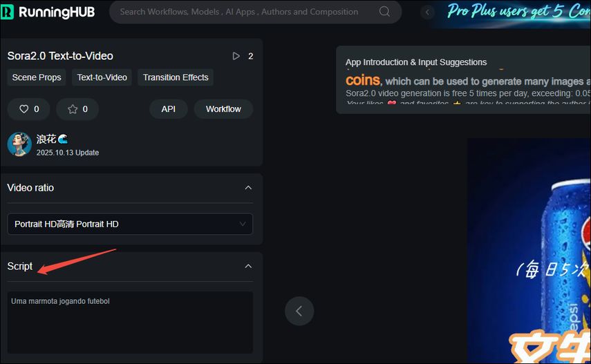The width and height of the screenshot is (591, 364).
Task: Click the RunningHUB logo icon
Action: 8,12
